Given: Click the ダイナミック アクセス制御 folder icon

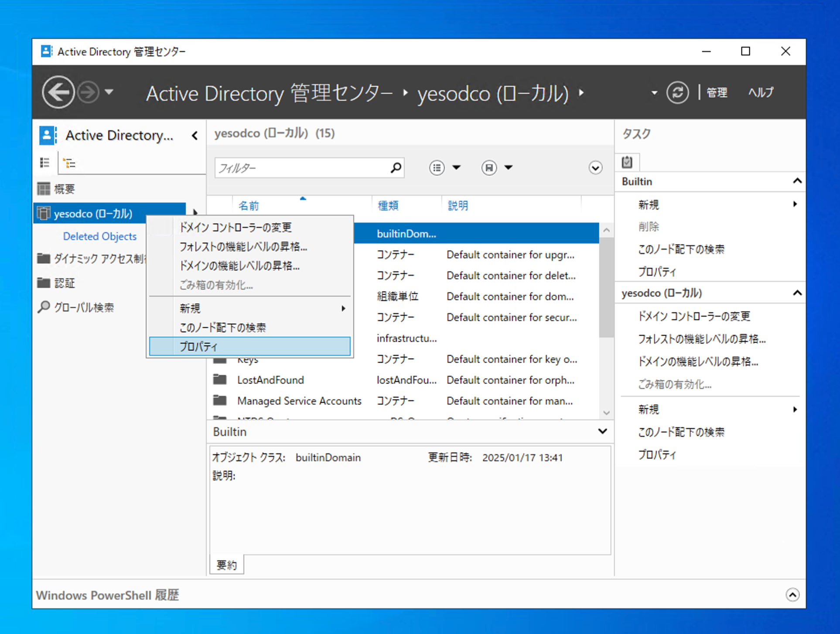Looking at the screenshot, I should 44,259.
